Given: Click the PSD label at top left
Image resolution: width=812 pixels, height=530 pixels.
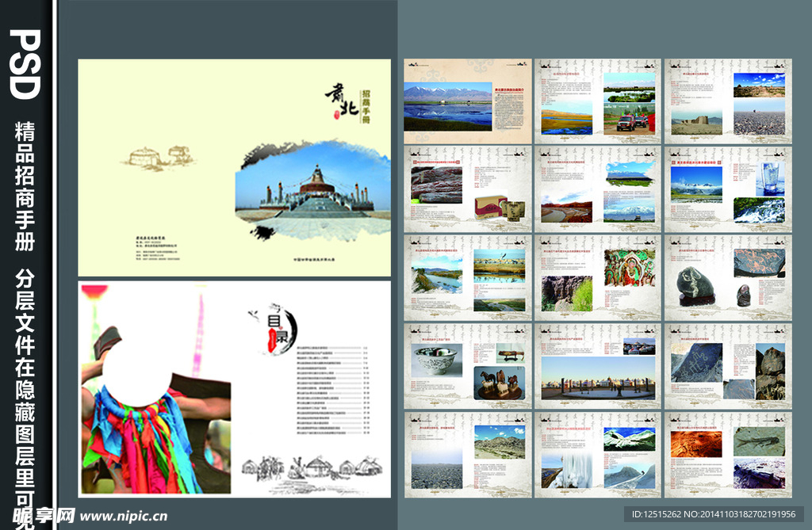Looking at the screenshot, I should point(25,64).
